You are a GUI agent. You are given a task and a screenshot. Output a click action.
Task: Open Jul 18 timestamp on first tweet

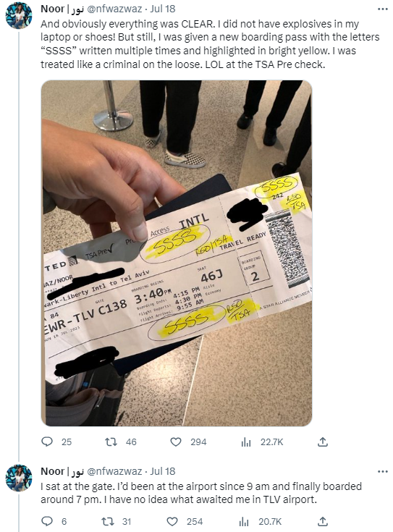click(163, 9)
